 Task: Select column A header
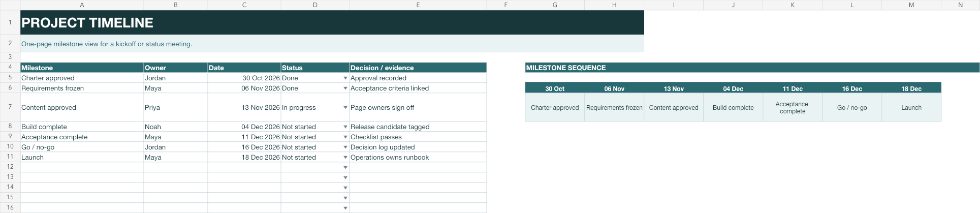[82, 5]
